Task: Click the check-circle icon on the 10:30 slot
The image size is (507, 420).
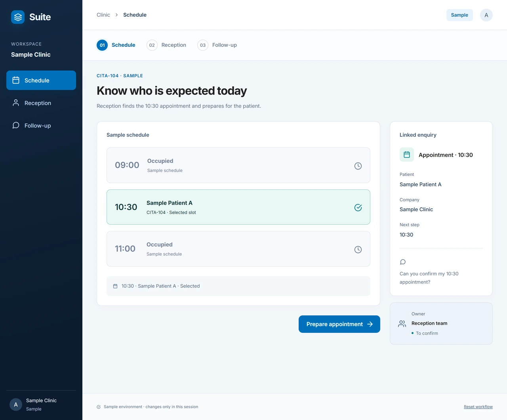Action: (358, 208)
